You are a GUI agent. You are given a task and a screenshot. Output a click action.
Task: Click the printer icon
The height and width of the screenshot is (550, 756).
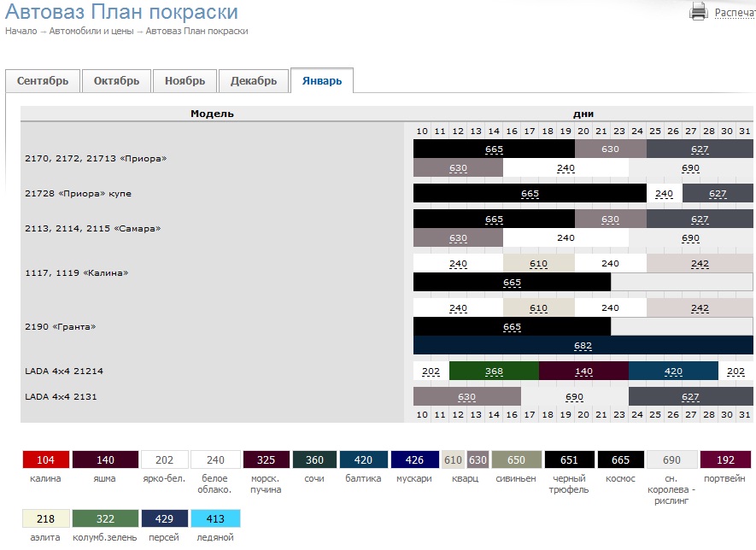pyautogui.click(x=698, y=10)
